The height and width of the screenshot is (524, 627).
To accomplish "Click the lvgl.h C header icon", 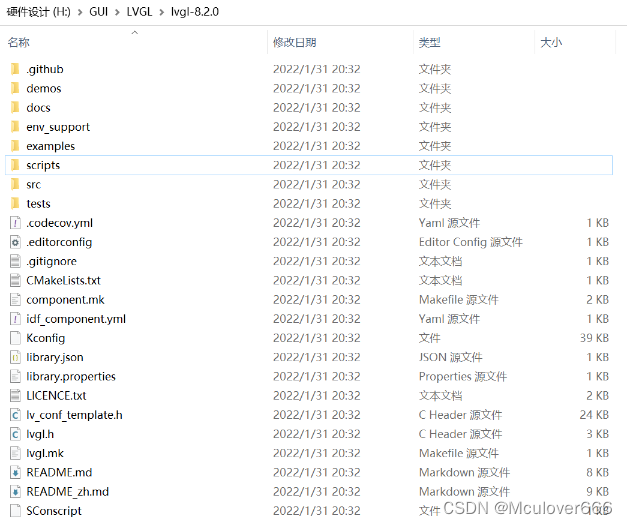I will coord(15,434).
